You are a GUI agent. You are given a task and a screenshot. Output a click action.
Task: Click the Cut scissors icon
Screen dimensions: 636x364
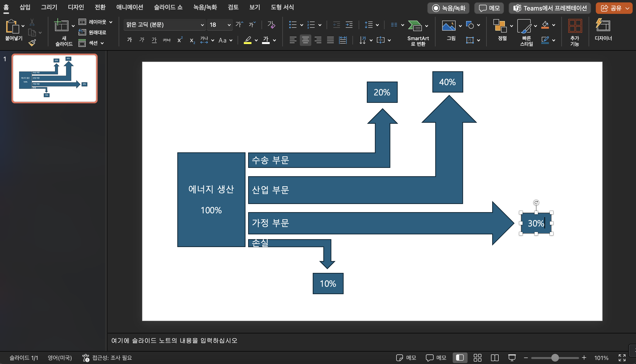click(x=32, y=22)
